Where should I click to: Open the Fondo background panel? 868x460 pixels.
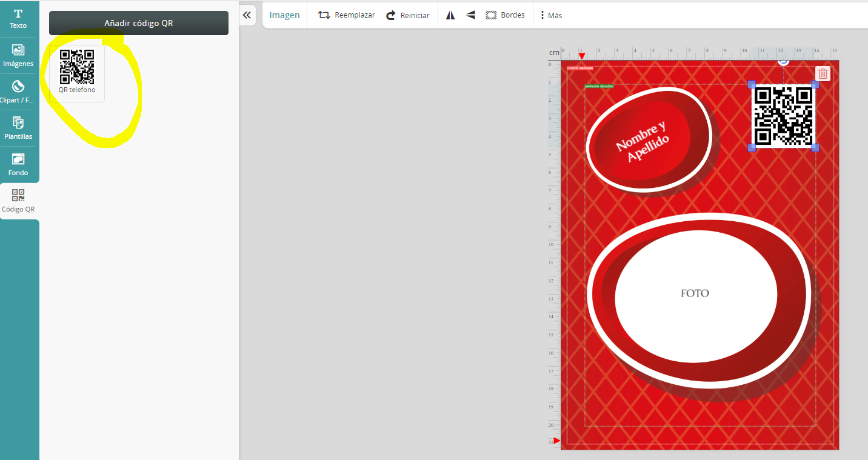pyautogui.click(x=18, y=164)
